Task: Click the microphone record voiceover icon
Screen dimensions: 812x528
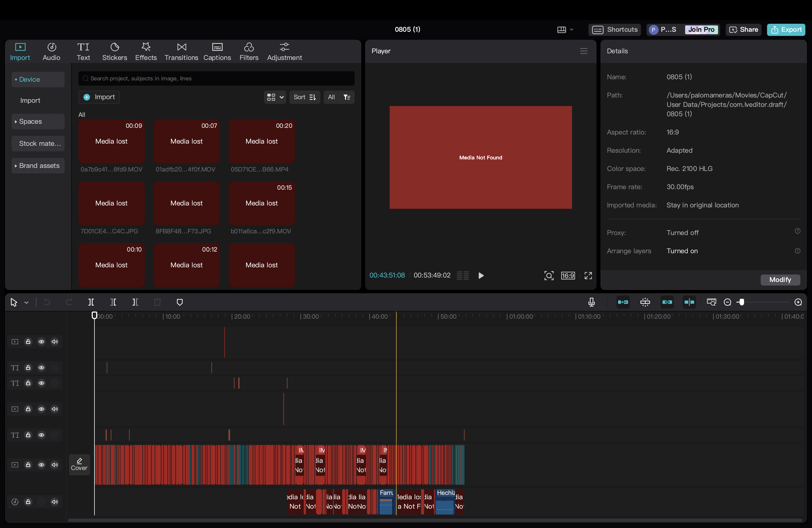Action: pyautogui.click(x=591, y=302)
